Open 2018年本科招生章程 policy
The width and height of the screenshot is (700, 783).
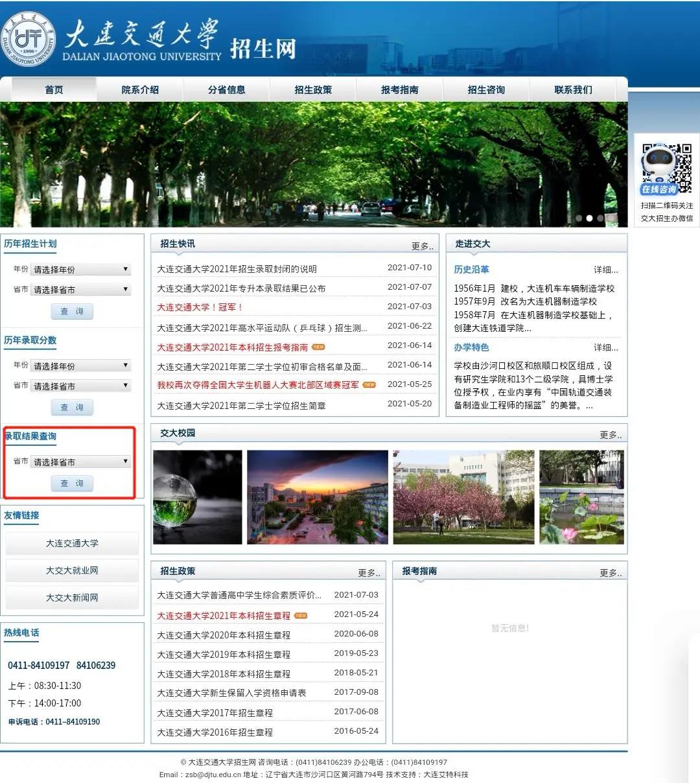coord(224,674)
